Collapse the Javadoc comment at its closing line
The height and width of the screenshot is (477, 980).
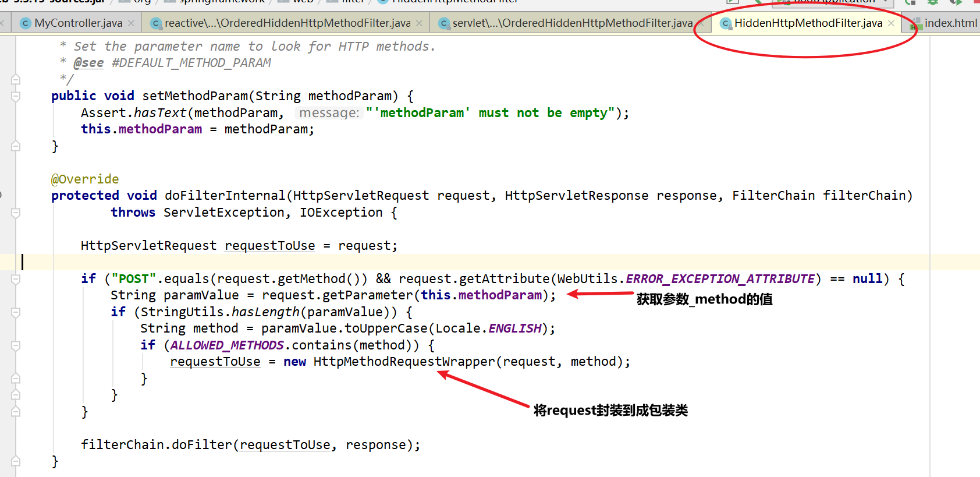pyautogui.click(x=16, y=80)
